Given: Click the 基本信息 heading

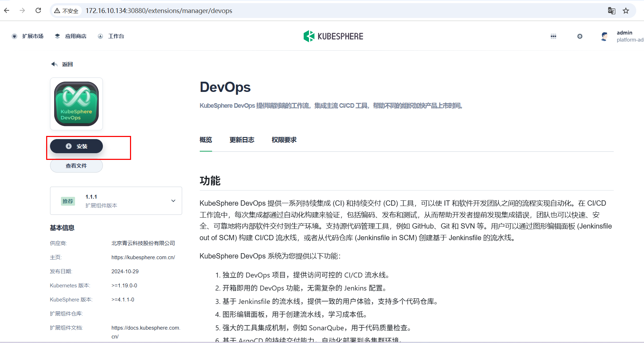Looking at the screenshot, I should [62, 228].
